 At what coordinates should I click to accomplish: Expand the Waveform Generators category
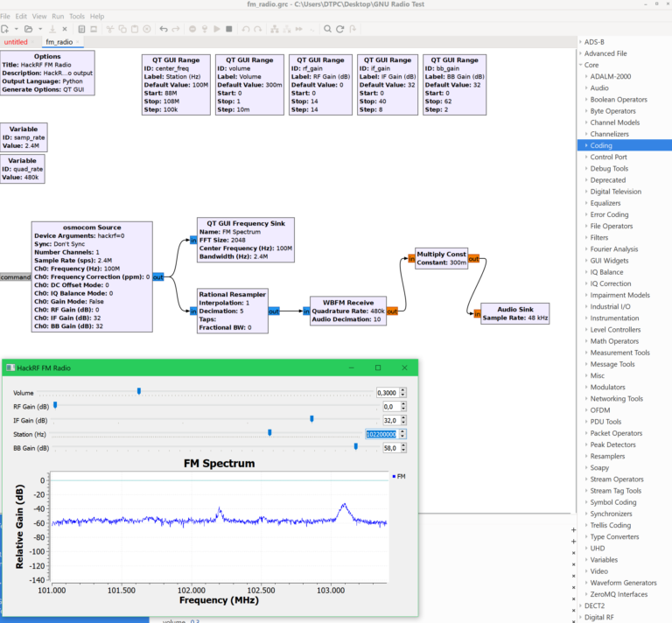[x=586, y=583]
